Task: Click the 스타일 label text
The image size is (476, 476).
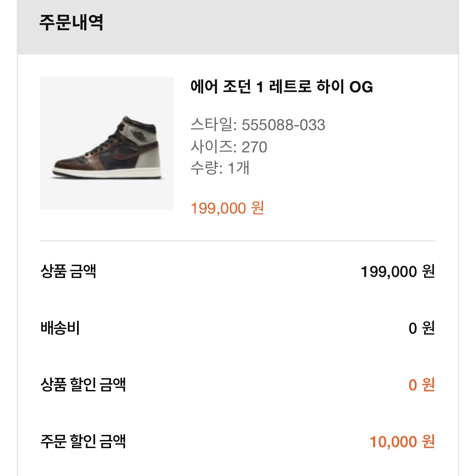Action: (x=213, y=125)
